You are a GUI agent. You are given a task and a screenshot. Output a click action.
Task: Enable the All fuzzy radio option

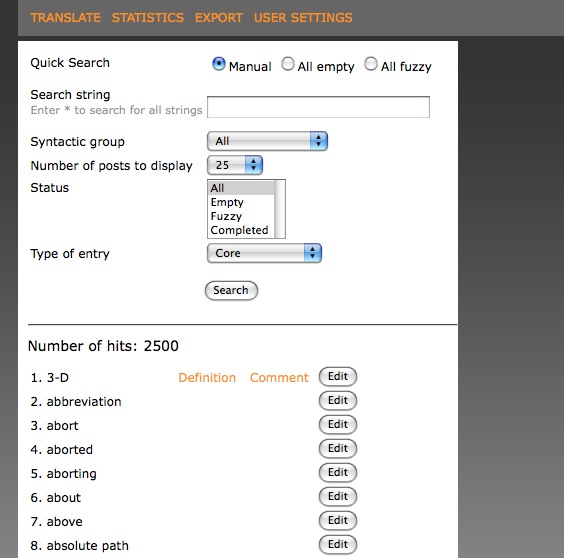(x=371, y=64)
